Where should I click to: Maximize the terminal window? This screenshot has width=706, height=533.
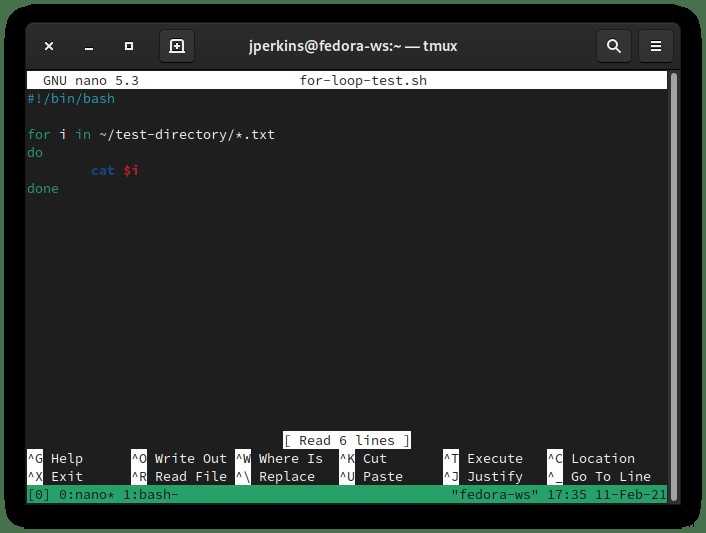(129, 46)
